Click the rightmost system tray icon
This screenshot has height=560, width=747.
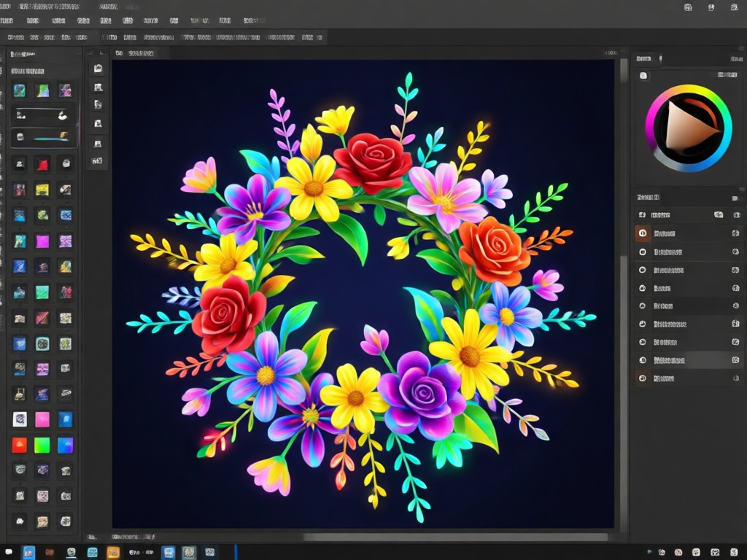point(735,553)
